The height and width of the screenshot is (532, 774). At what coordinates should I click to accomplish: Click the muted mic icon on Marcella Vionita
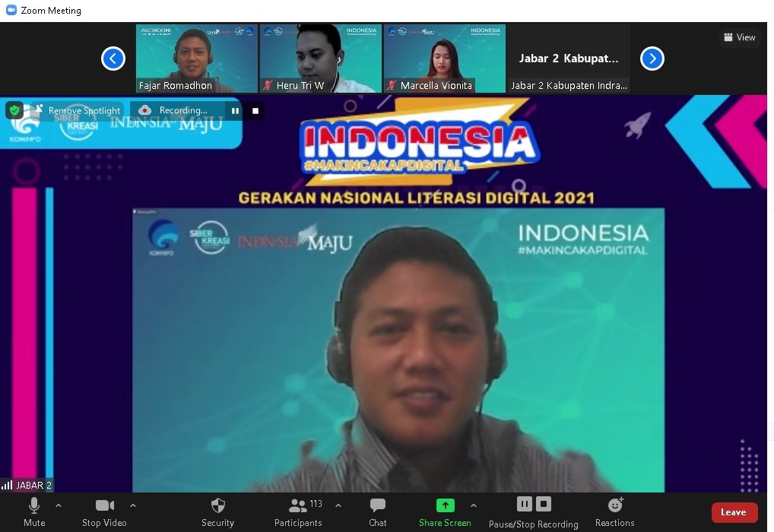pos(392,85)
